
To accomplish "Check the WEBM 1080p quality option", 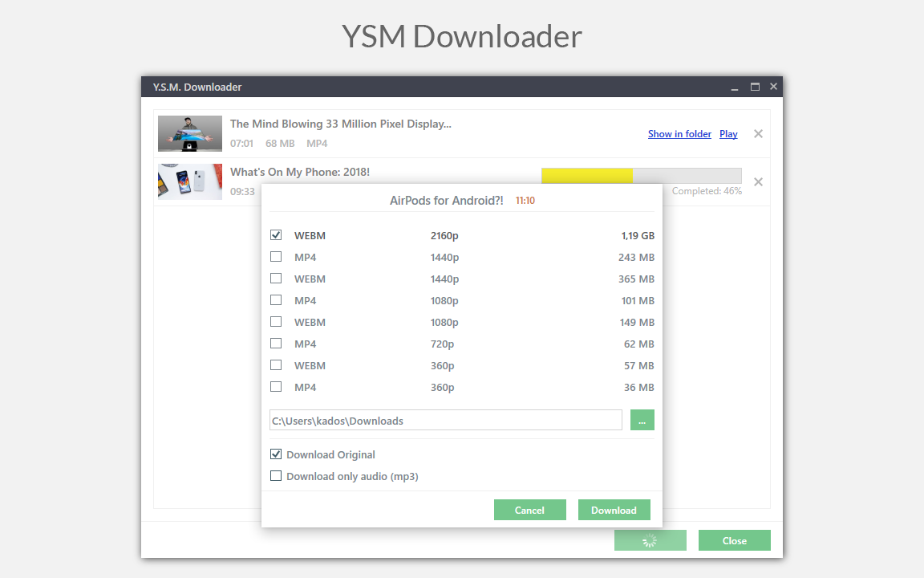I will pyautogui.click(x=276, y=321).
